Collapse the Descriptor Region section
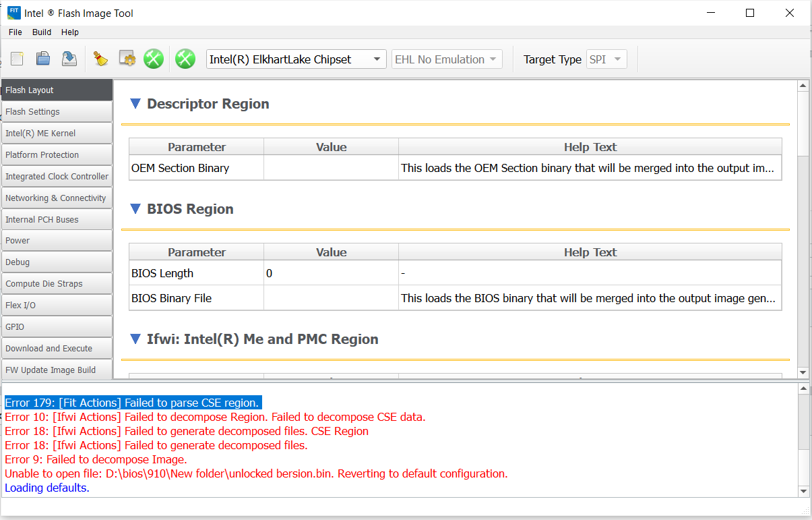Screen dimensions: 812x520 (135, 104)
